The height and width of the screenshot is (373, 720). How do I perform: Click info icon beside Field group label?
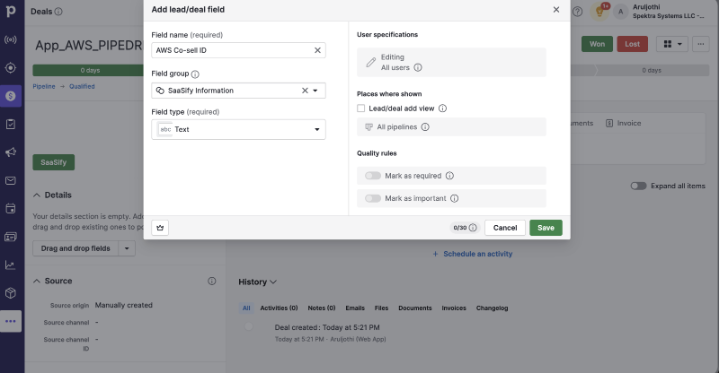195,74
